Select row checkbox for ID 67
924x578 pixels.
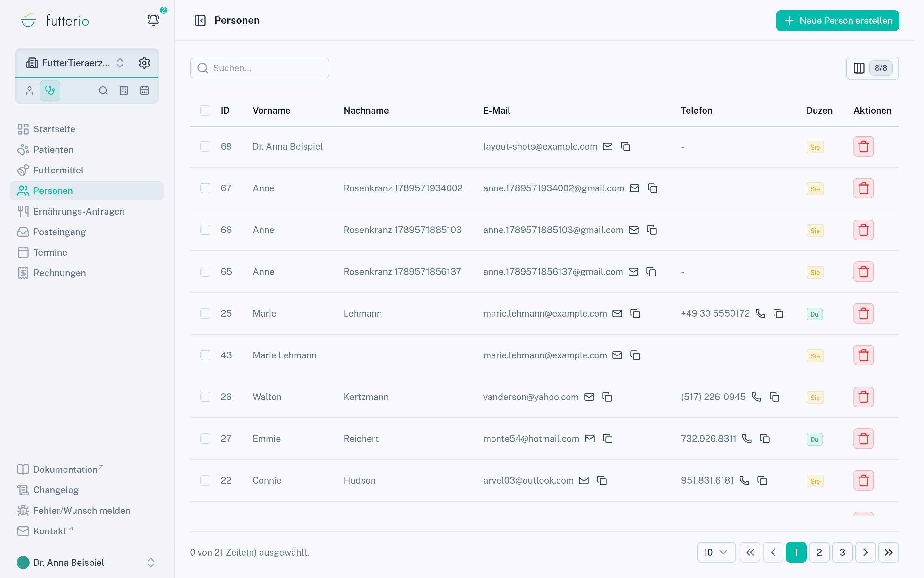[x=205, y=188]
